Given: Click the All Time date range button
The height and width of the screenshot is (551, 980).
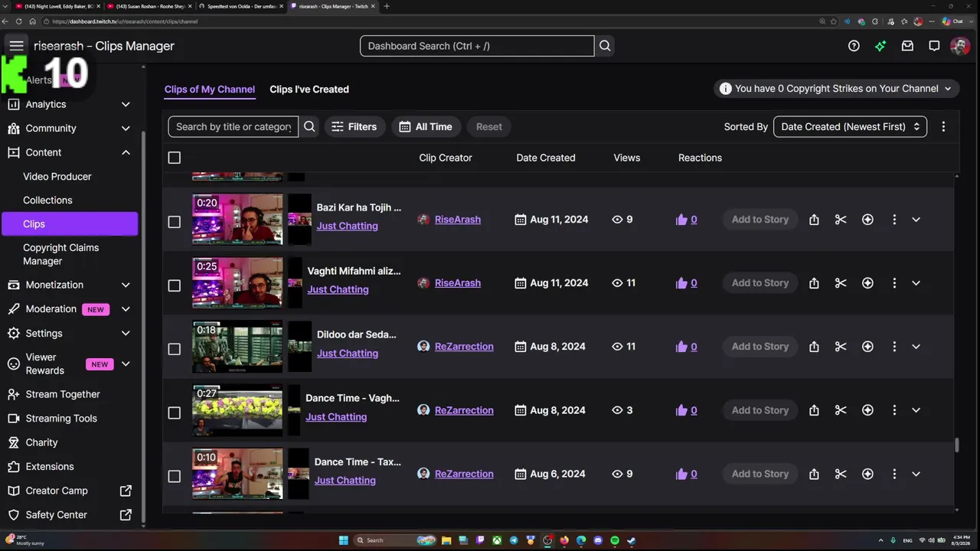Looking at the screenshot, I should pos(426,127).
